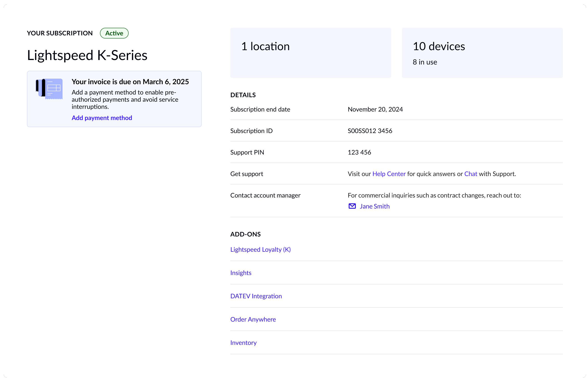
Task: Click the envelope icon beside Jane Smith
Action: coord(352,206)
